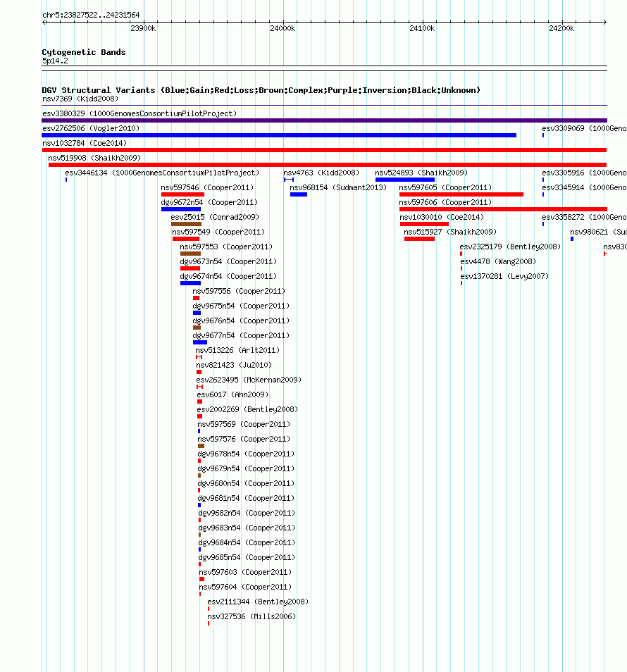Click the 24200k ruler position label

(561, 28)
